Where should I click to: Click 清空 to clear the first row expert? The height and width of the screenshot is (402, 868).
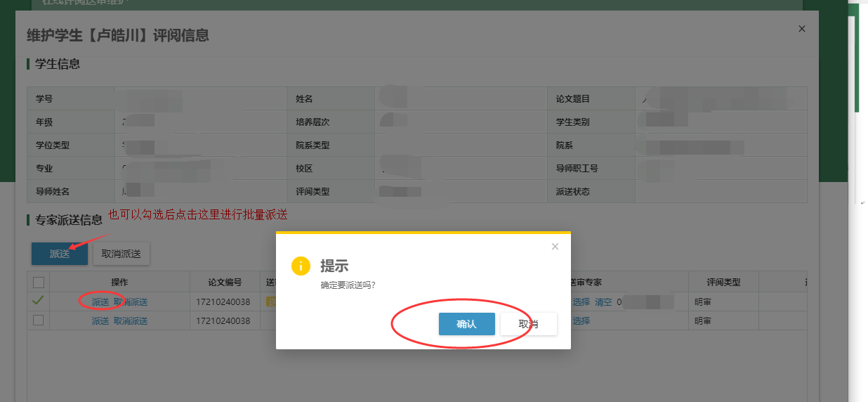603,302
